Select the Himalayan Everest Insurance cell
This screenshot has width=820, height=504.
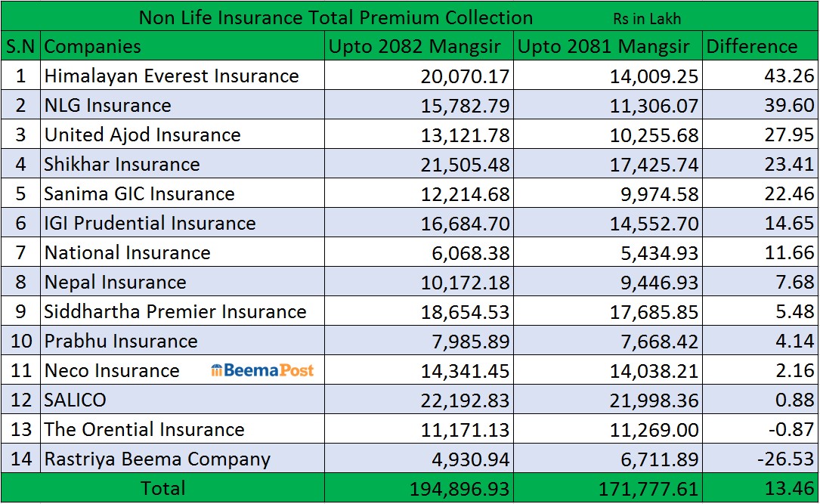pos(172,76)
